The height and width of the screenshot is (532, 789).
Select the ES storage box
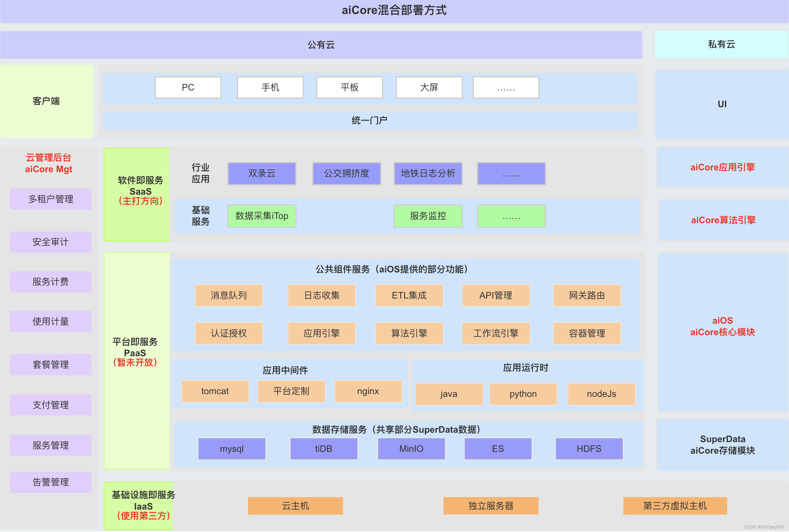pos(498,449)
